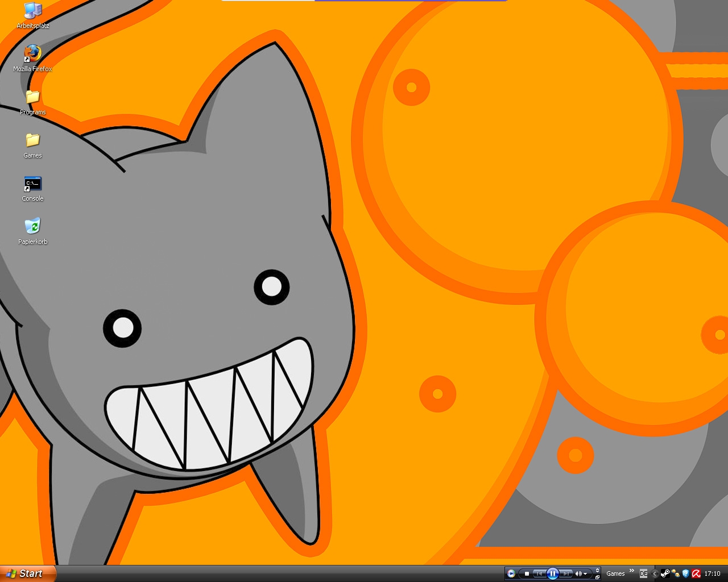Viewport: 728px width, 582px height.
Task: Select the Games folder on desktop
Action: tap(32, 141)
